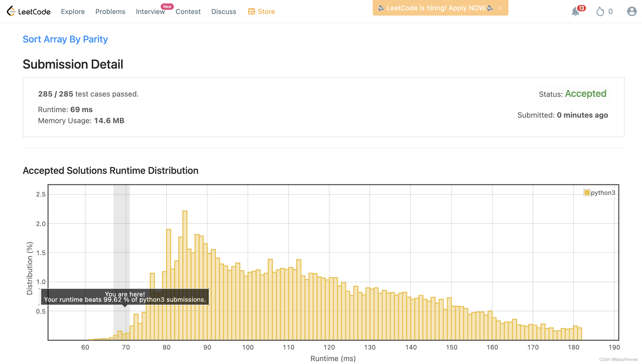Image resolution: width=642 pixels, height=364 pixels.
Task: Open the user profile avatar icon
Action: 632,12
